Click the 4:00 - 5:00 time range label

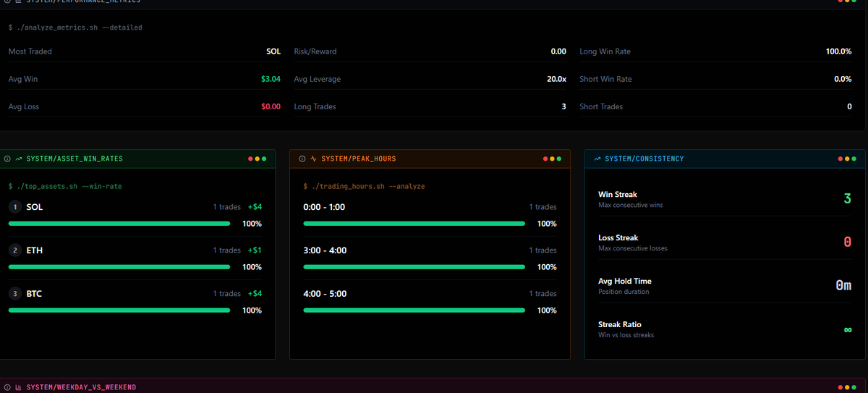pyautogui.click(x=325, y=294)
